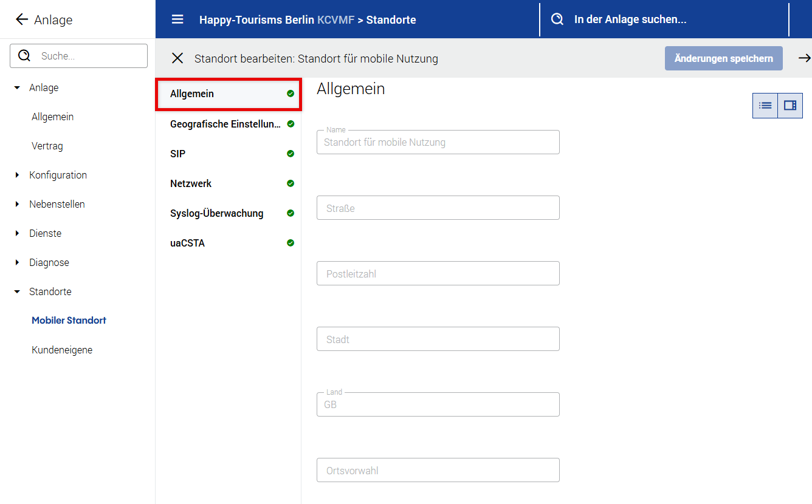Click Änderungen speichern button
Screen dimensions: 812x504
[723, 58]
